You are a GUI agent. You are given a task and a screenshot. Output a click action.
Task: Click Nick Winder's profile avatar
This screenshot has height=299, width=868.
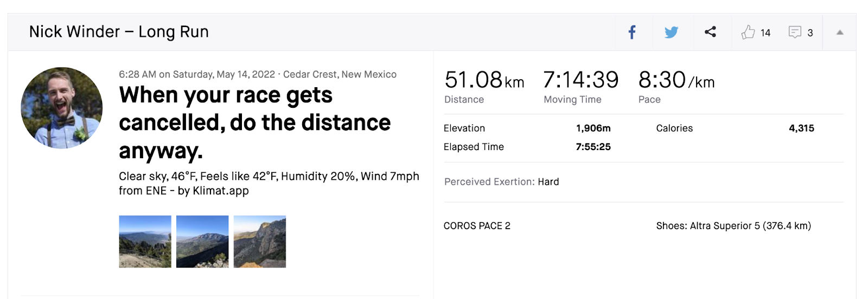click(62, 108)
